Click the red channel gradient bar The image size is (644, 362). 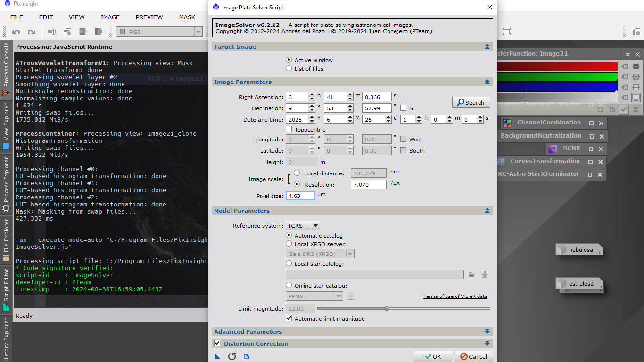[x=557, y=66]
